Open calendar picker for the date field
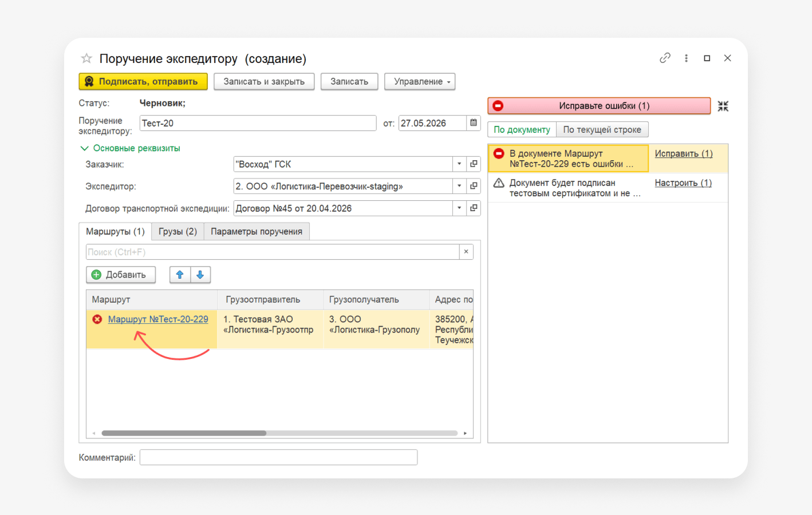Screen dimensions: 812x515 click(x=474, y=123)
